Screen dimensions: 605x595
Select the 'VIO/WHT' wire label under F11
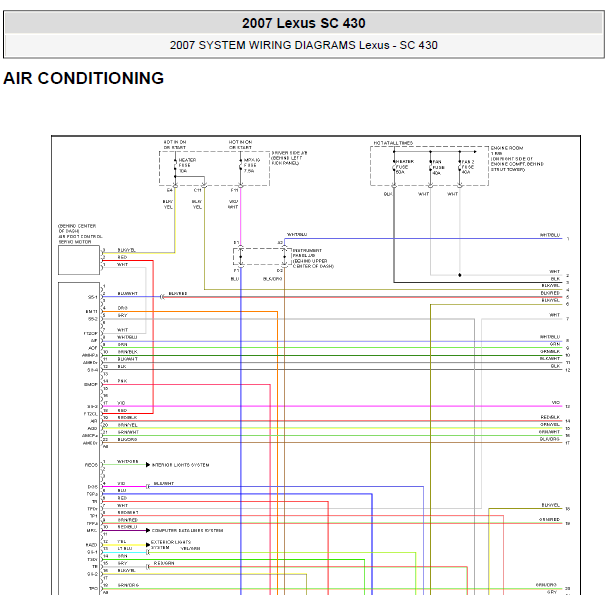[x=233, y=204]
